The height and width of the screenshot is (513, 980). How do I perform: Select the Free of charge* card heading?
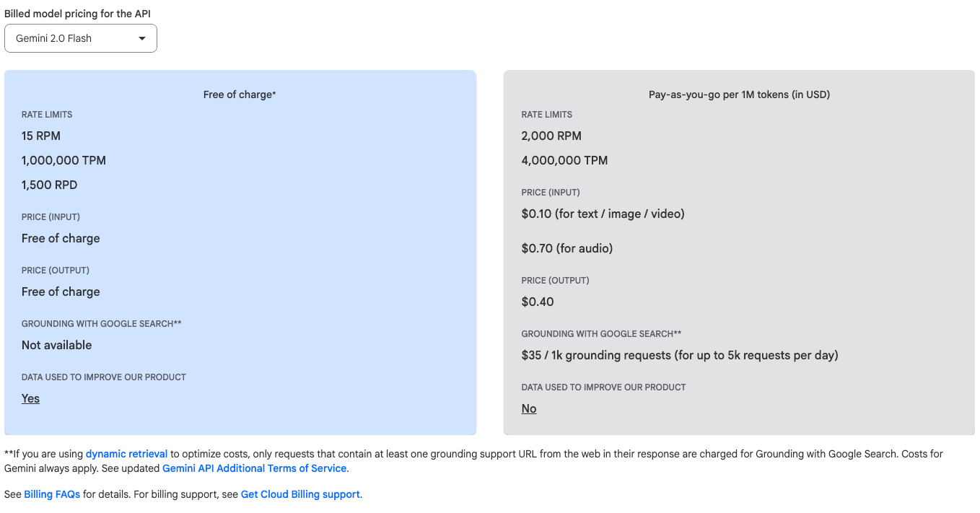[240, 95]
